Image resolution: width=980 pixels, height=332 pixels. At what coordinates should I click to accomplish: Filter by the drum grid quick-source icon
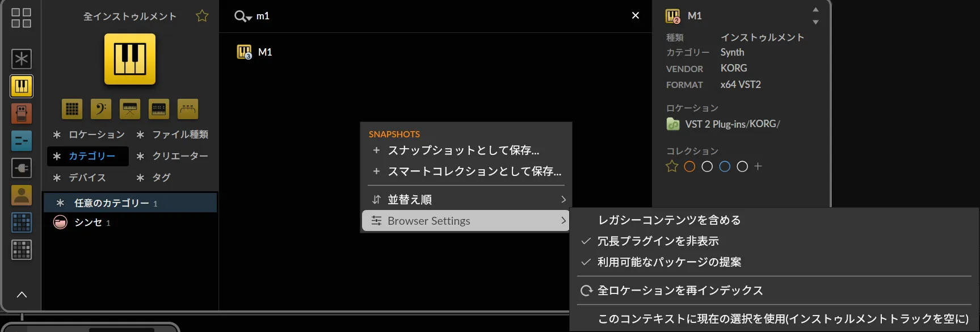pos(72,109)
